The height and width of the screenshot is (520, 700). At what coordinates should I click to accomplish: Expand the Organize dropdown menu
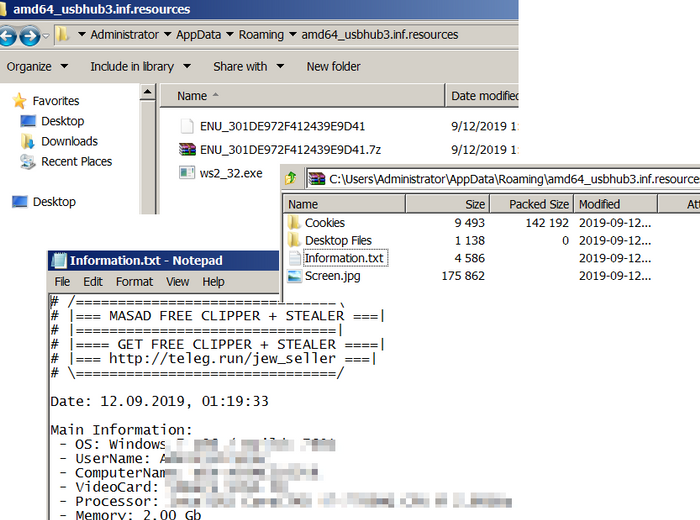click(x=37, y=67)
